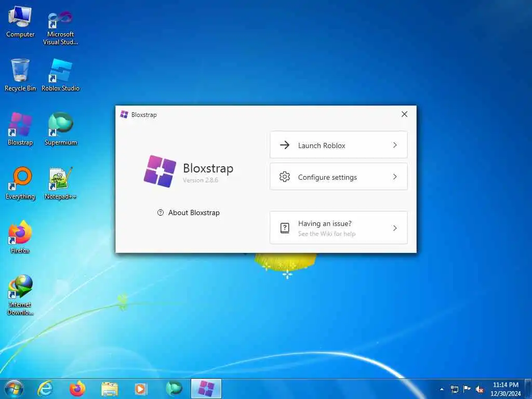
Task: Click the gear icon beside Configure settings
Action: point(285,177)
